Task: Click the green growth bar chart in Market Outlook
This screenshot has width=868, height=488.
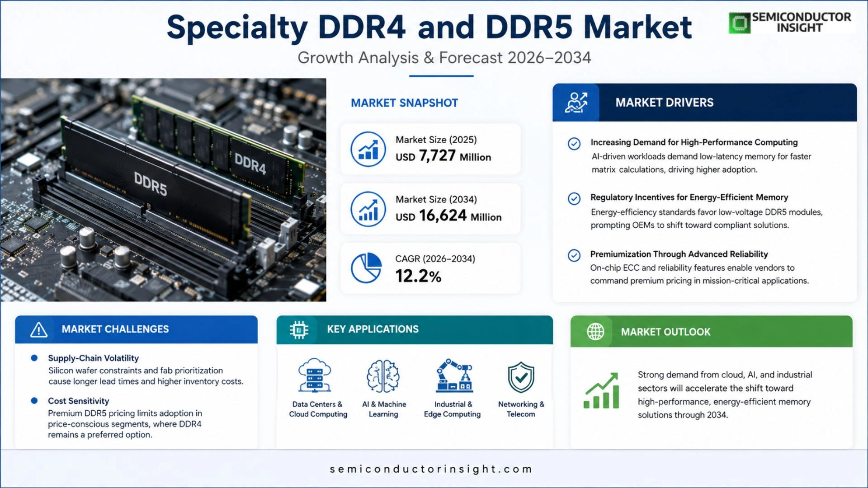Action: click(x=601, y=391)
